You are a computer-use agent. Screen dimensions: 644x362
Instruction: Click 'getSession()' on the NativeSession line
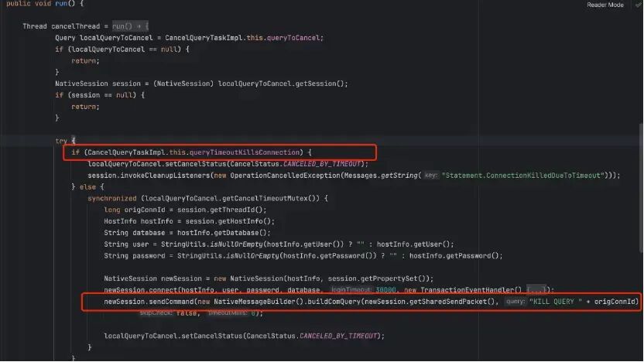[320, 84]
